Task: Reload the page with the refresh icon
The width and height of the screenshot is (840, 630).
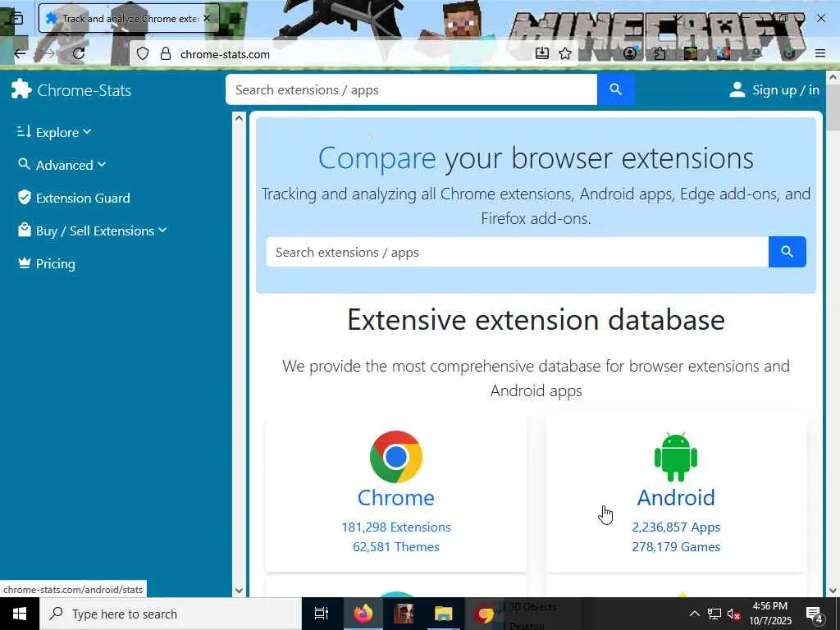Action: point(79,53)
